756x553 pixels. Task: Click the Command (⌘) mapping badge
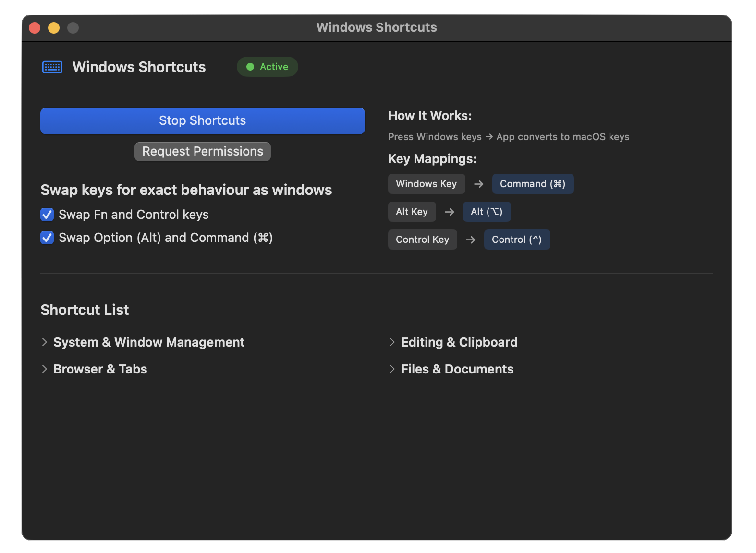pyautogui.click(x=532, y=184)
